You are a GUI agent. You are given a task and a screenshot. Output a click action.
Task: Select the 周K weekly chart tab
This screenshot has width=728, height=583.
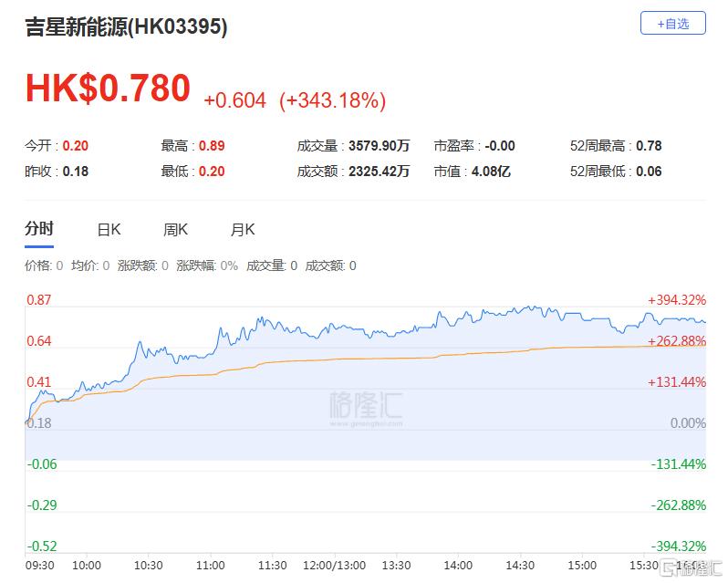[x=175, y=230]
